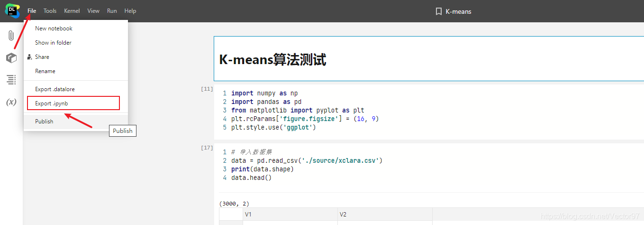Click the Datalore logo icon
This screenshot has height=225, width=644.
12,10
